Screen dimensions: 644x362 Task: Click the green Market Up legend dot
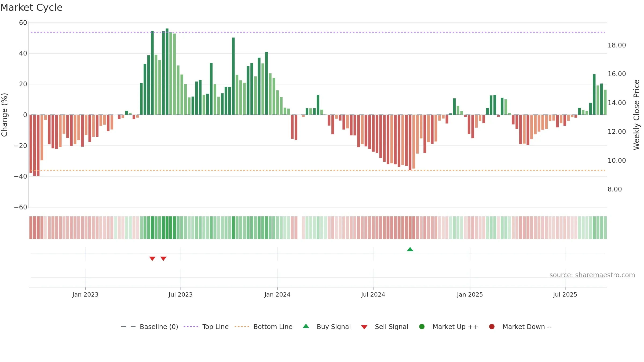(x=422, y=327)
